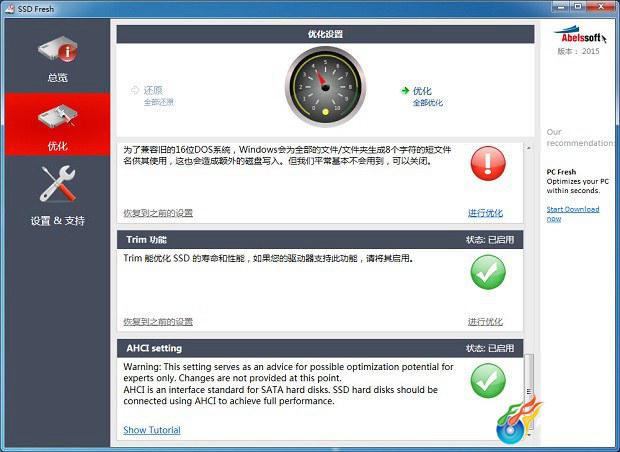Select the 优化 optimize sidebar icon
This screenshot has width=620, height=452.
coord(58,115)
